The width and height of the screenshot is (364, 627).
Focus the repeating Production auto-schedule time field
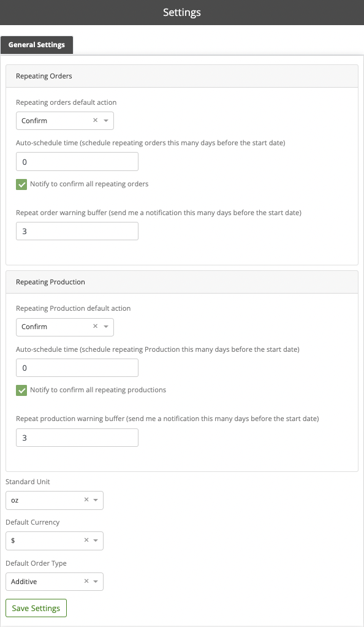pyautogui.click(x=77, y=368)
